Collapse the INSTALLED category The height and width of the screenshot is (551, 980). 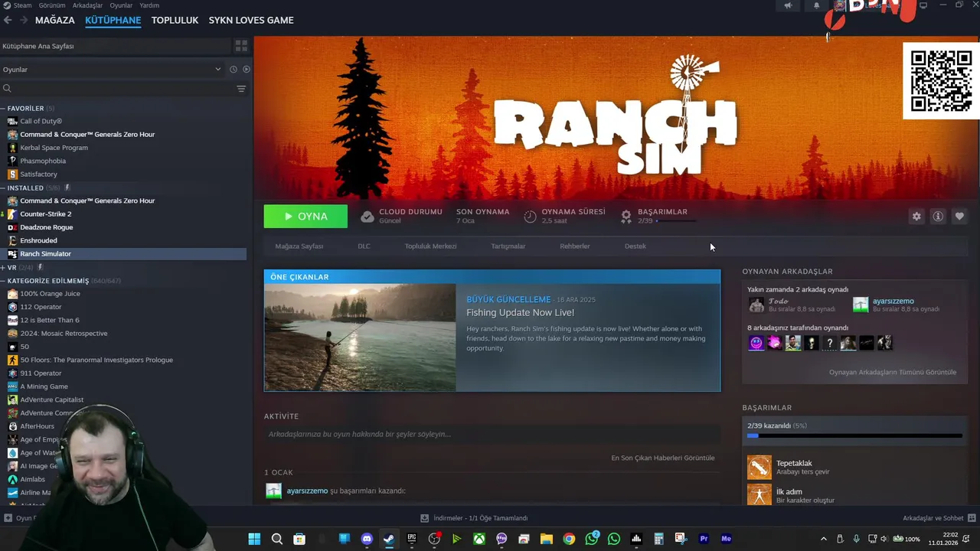coord(3,187)
